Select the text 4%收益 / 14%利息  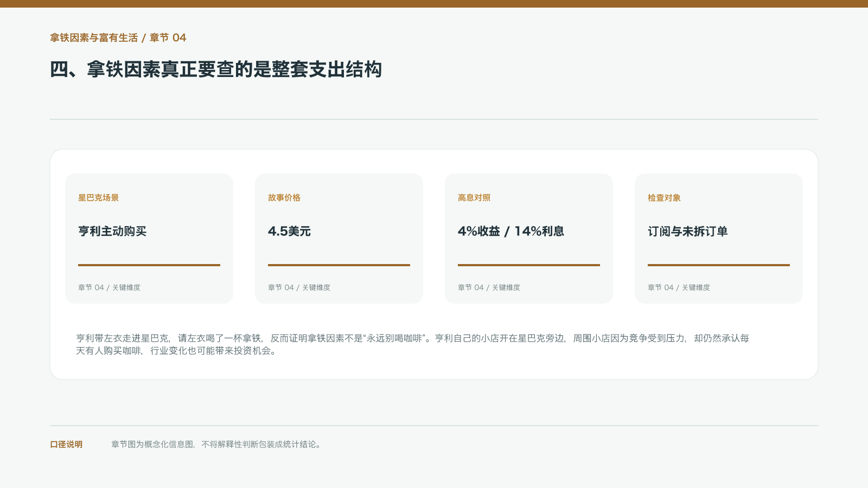[x=511, y=232]
